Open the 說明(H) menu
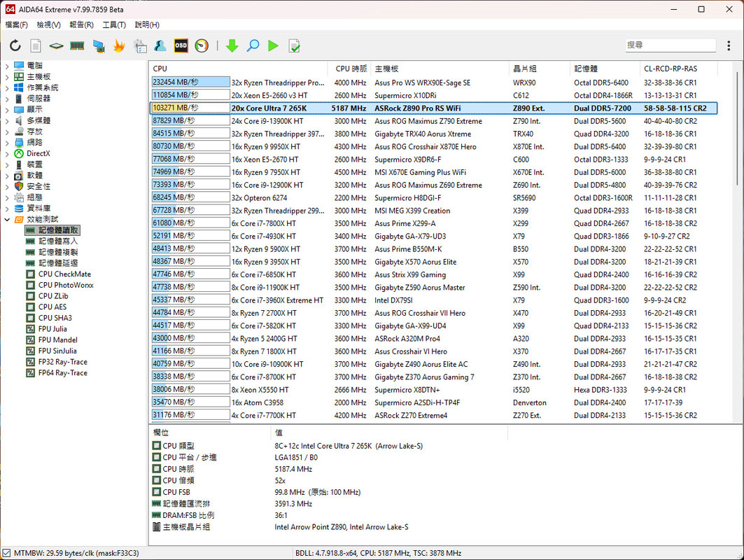 point(147,24)
